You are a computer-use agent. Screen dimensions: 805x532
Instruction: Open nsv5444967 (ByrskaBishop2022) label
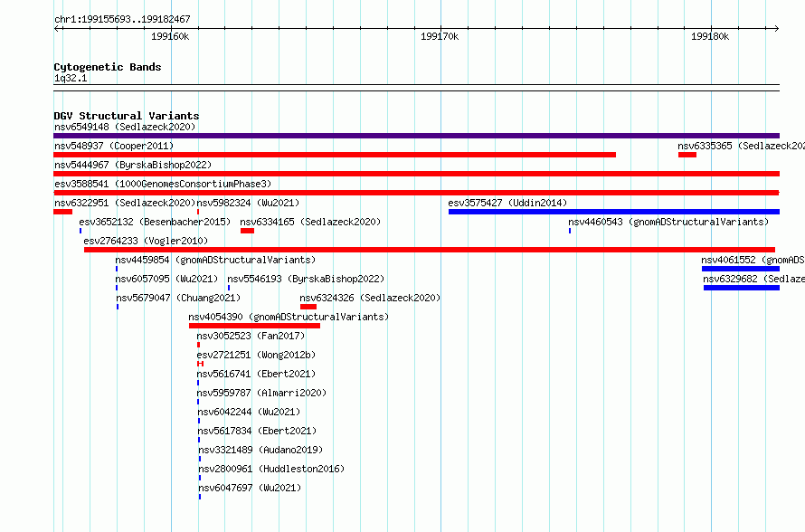[x=133, y=165]
